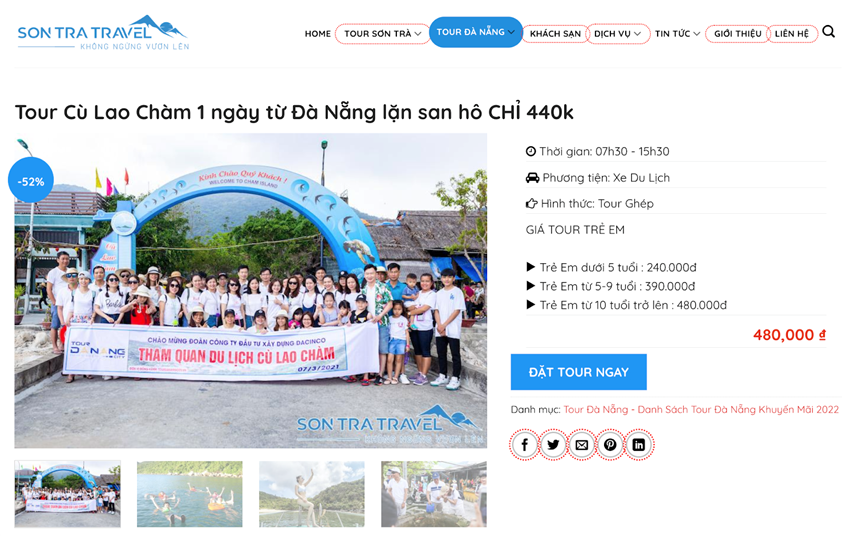
Task: Open the Giới Thiệu page
Action: pyautogui.click(x=737, y=34)
